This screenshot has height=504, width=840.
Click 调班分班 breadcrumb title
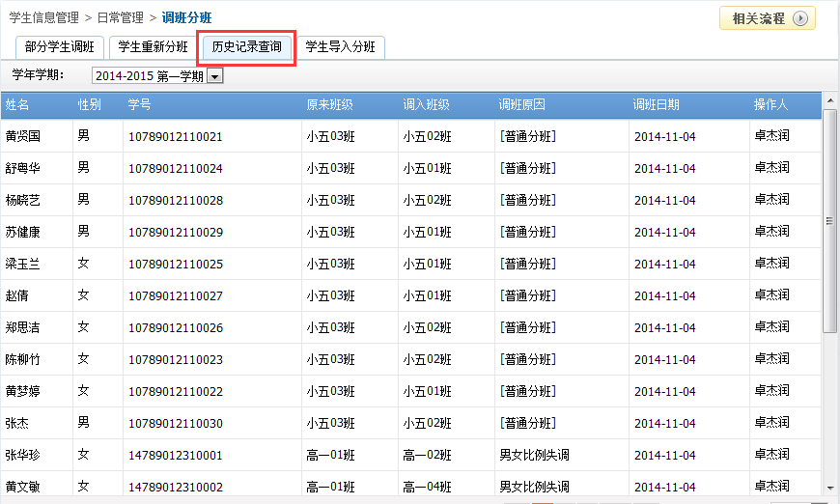point(187,17)
